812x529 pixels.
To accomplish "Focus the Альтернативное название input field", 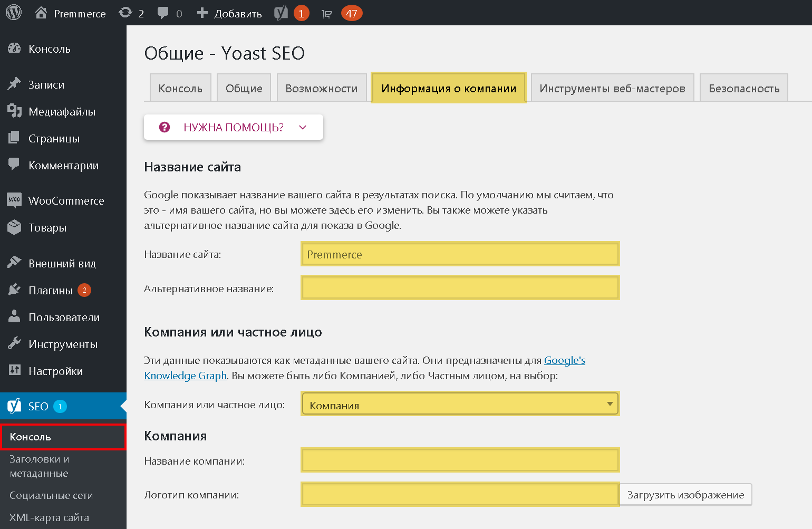I will (460, 288).
